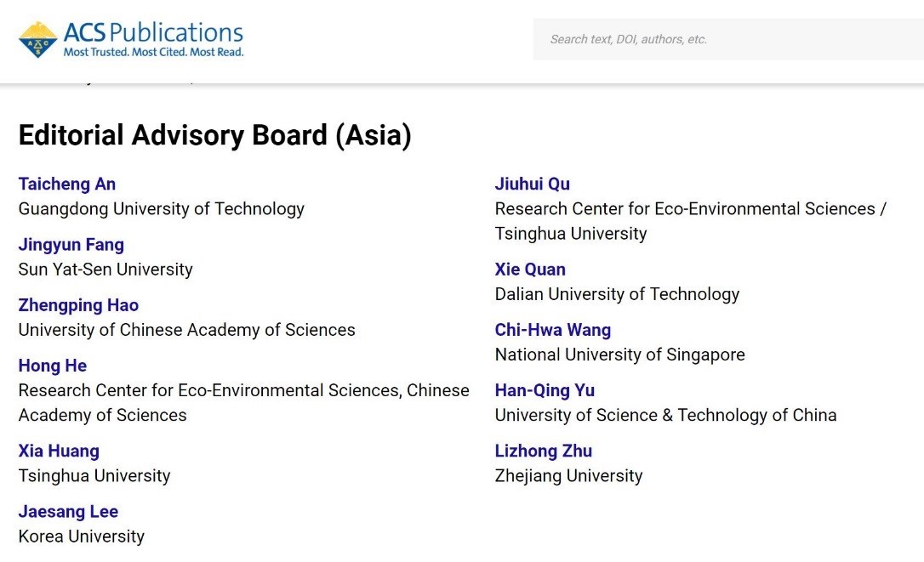Screen dimensions: 924x562
Task: Click the ACS Publications logo
Action: point(131,39)
